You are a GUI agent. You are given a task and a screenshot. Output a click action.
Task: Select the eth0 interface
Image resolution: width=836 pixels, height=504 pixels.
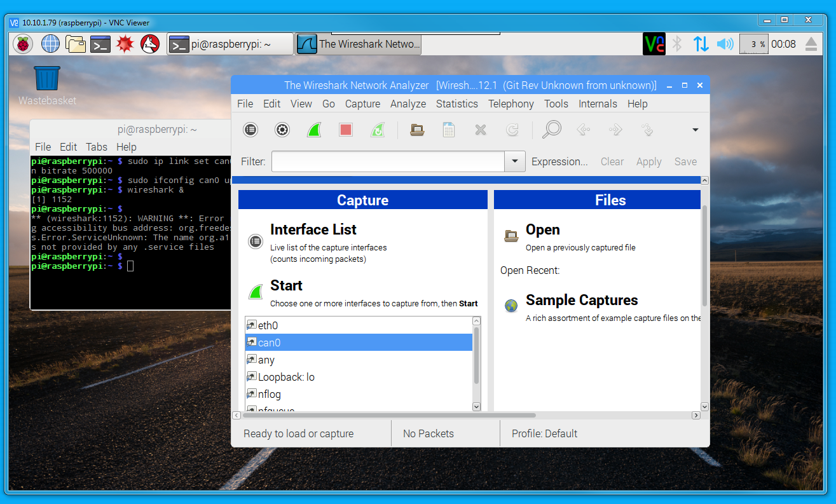359,325
